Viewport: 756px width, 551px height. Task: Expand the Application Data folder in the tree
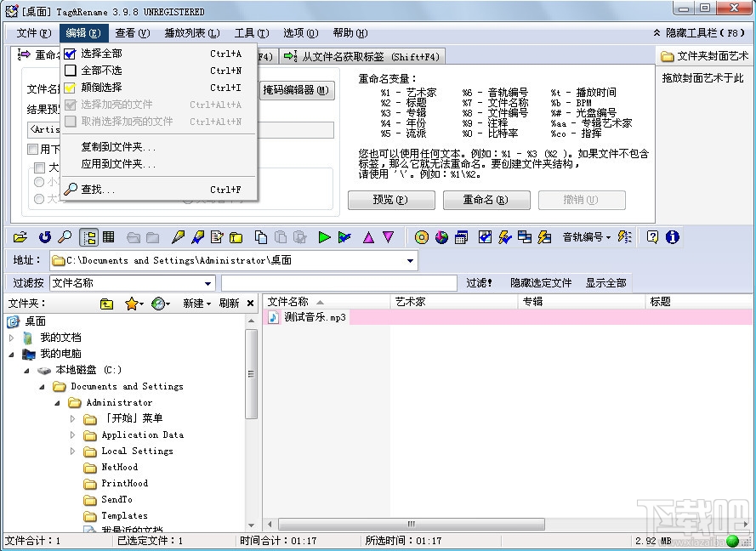pyautogui.click(x=74, y=435)
